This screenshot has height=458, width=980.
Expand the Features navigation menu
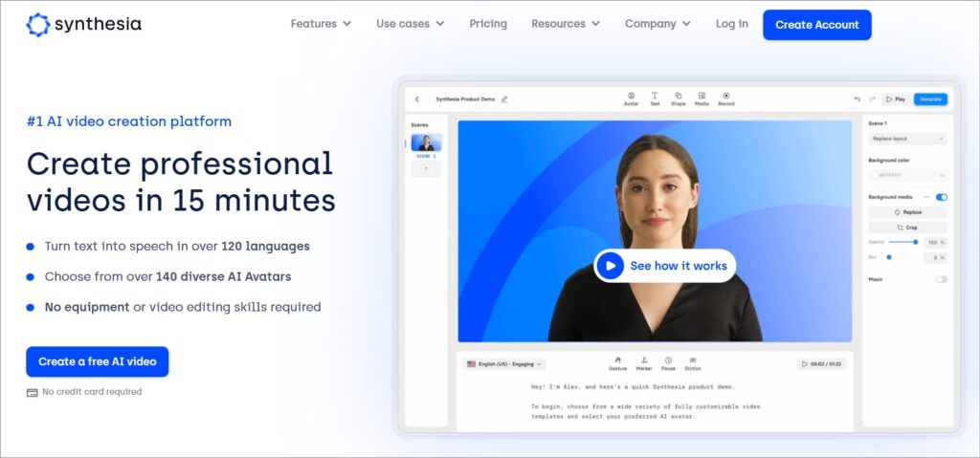(321, 24)
